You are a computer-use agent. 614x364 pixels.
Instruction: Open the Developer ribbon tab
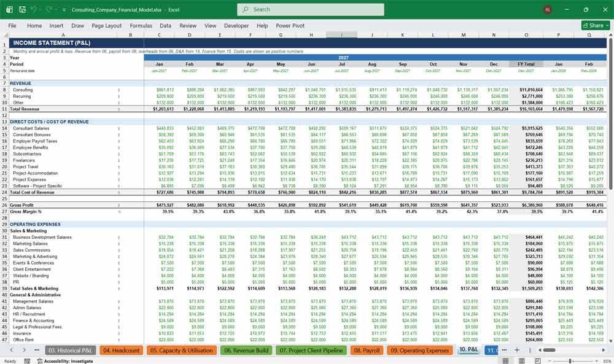click(236, 25)
